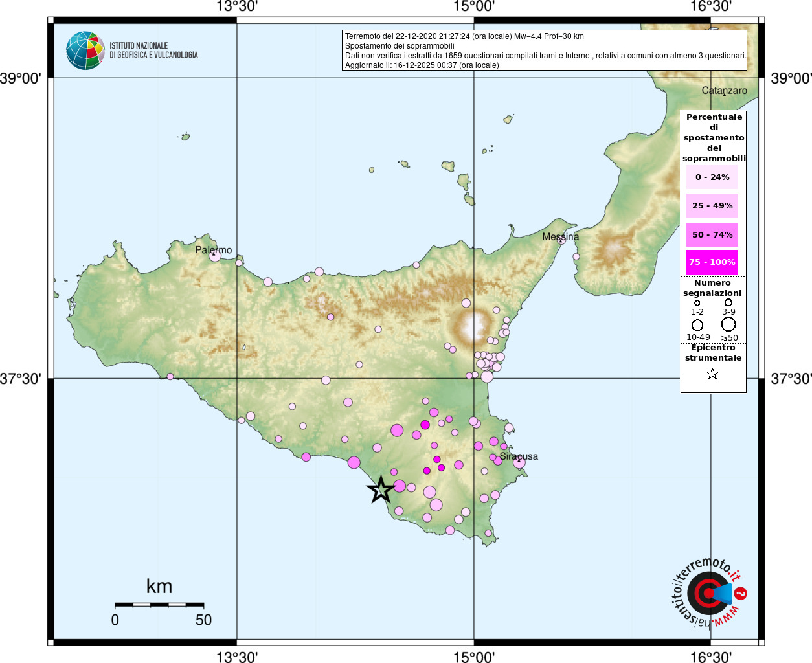Click the ≥50 reports legend circle
This screenshot has height=663, width=812.
(x=728, y=324)
